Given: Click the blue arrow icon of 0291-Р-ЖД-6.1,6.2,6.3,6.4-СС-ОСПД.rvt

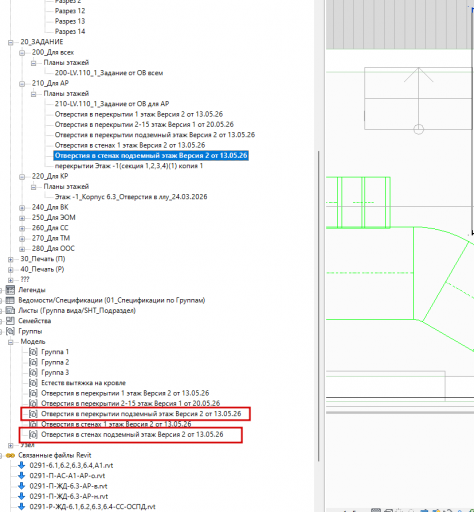Looking at the screenshot, I should tap(22, 507).
